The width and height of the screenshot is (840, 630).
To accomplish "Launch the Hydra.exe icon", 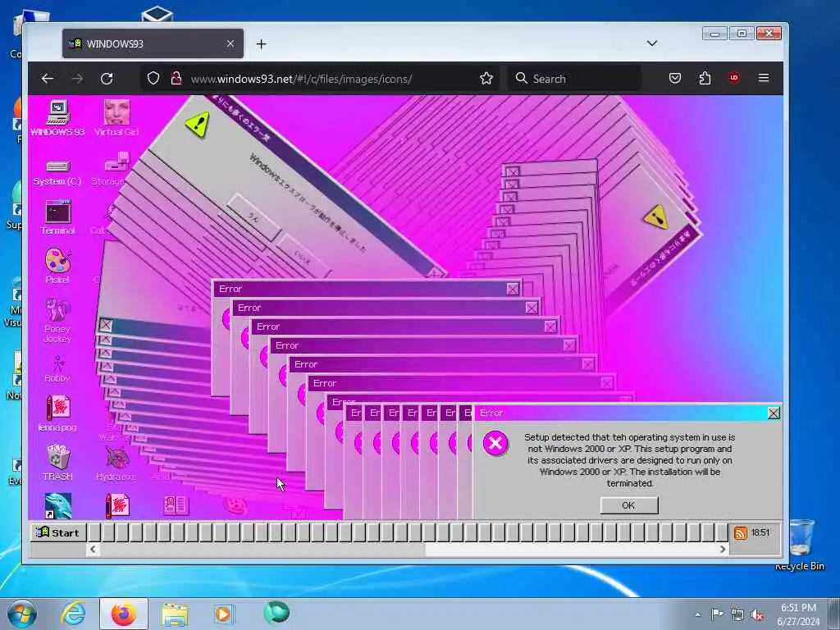I will click(116, 464).
